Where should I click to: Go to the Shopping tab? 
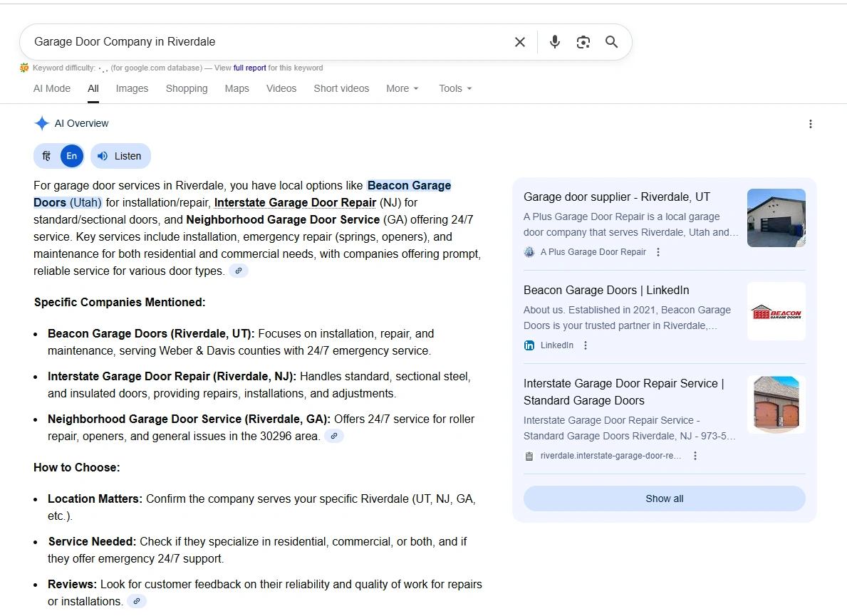coord(187,88)
